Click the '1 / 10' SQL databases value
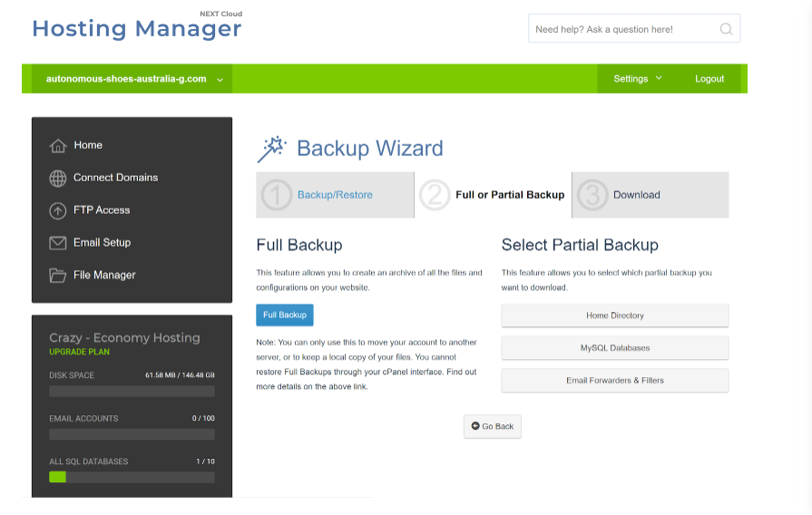Image resolution: width=812 pixels, height=515 pixels. [x=206, y=462]
